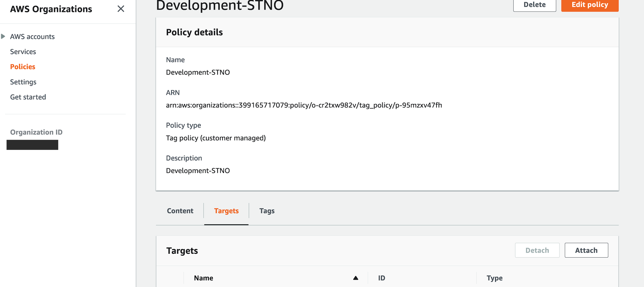Viewport: 644px width, 287px height.
Task: Click the Targets section heading
Action: (182, 251)
